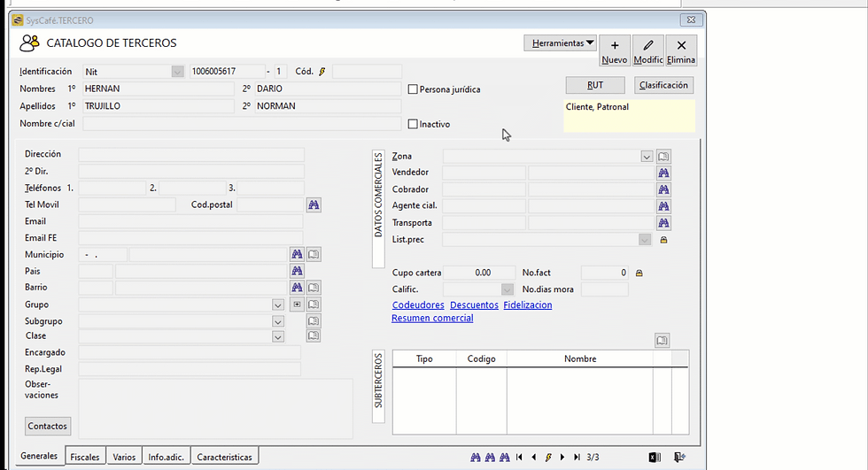
Task: Click the Excel export icon
Action: (655, 458)
